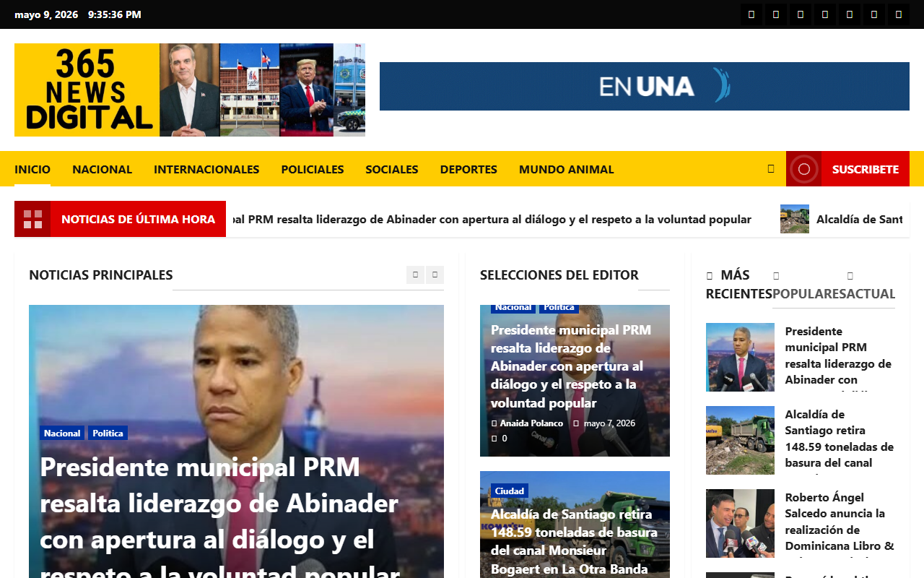This screenshot has height=578, width=924.
Task: Click ticker thumbnail of the garbage truck
Action: point(795,219)
